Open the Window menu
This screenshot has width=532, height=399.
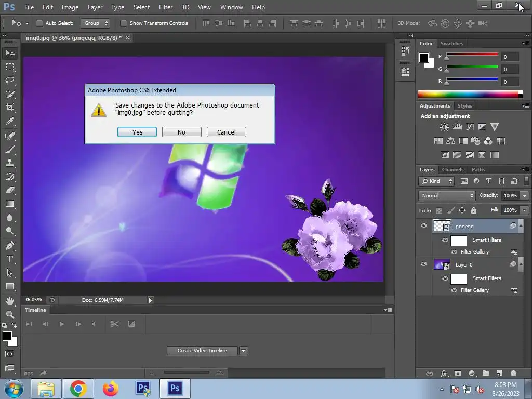click(x=231, y=7)
